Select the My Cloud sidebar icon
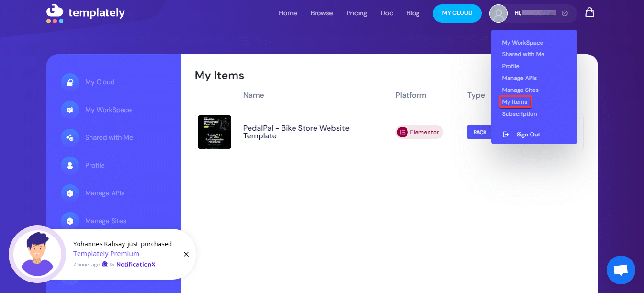This screenshot has height=293, width=644. 70,82
